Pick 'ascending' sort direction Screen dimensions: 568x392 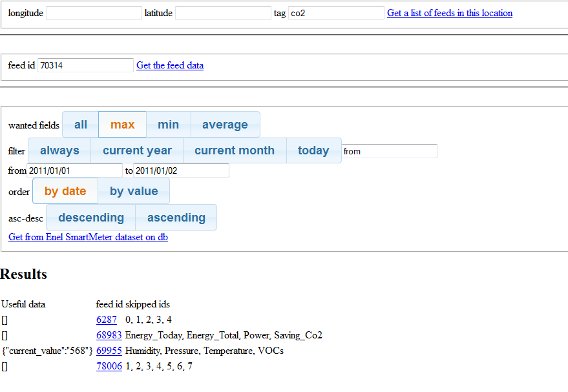tap(176, 218)
